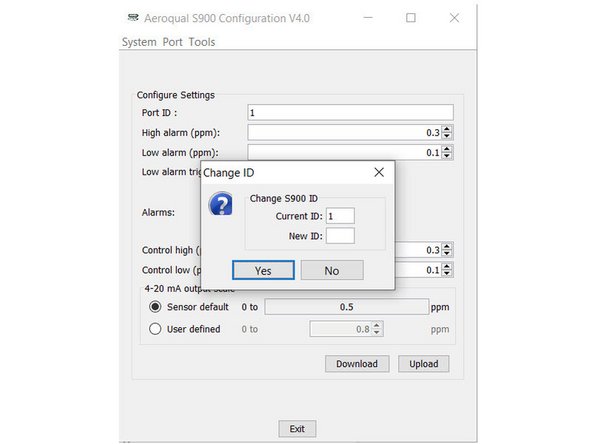Close the Aeroqual S900 Configuration window
Image resolution: width=592 pixels, height=444 pixels.
454,18
